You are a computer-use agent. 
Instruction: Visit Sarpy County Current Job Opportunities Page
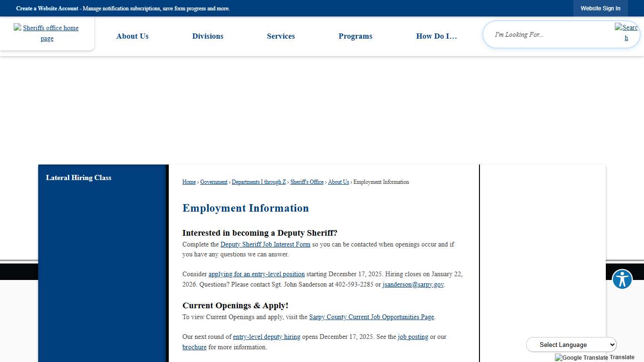371,317
